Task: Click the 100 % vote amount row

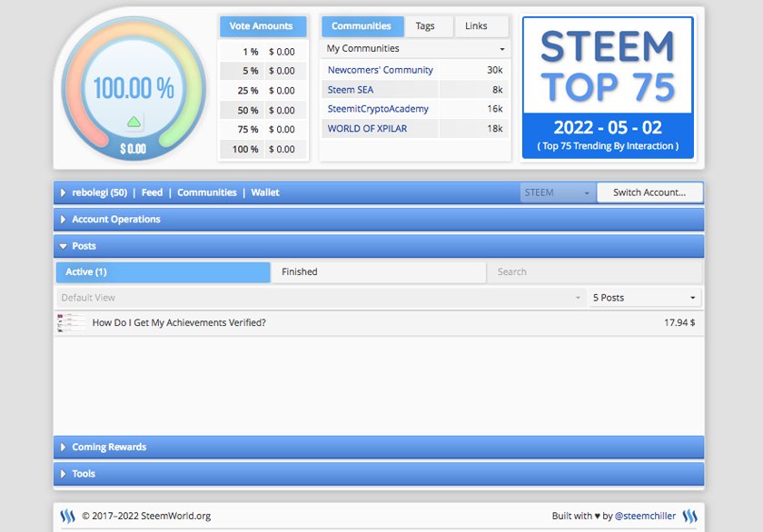Action: (263, 149)
